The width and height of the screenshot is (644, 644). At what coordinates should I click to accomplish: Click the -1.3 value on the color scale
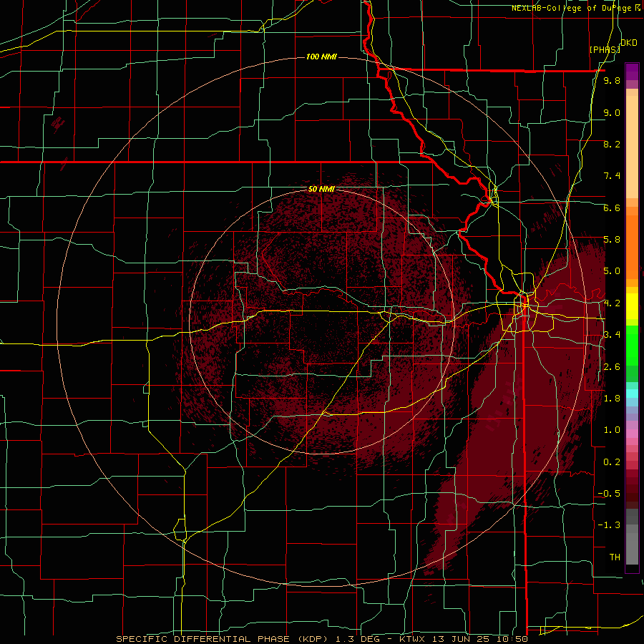[x=609, y=525]
